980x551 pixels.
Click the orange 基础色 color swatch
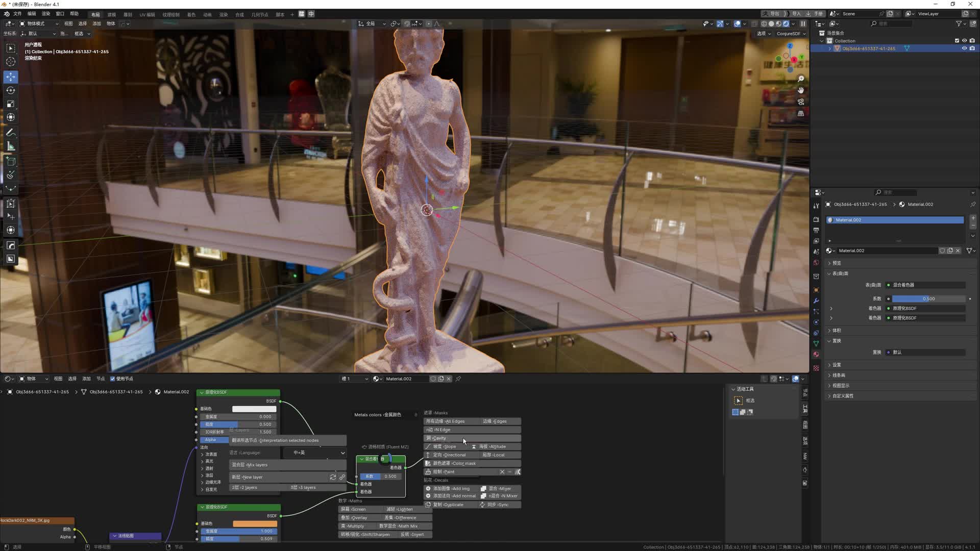(x=255, y=524)
